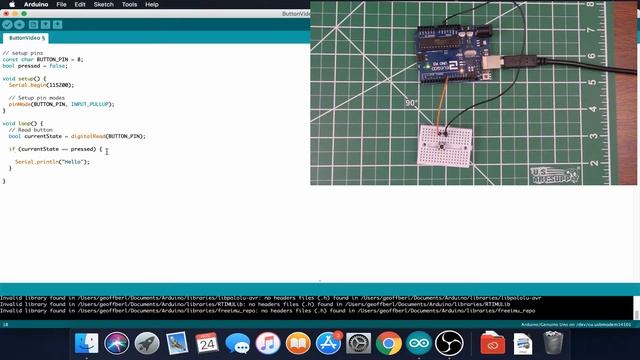
Task: Open the Mail stamp icon in dock
Action: (x=177, y=343)
